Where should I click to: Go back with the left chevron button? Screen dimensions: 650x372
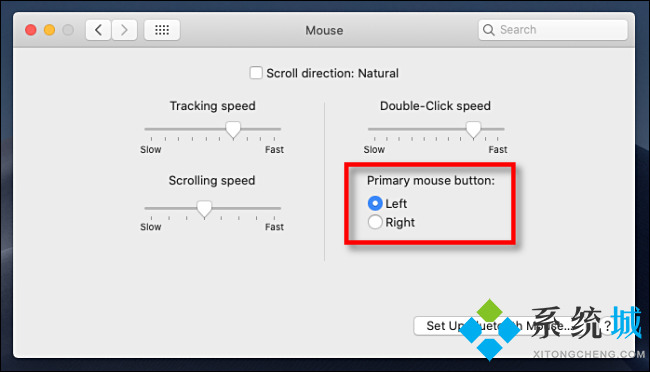tap(98, 30)
